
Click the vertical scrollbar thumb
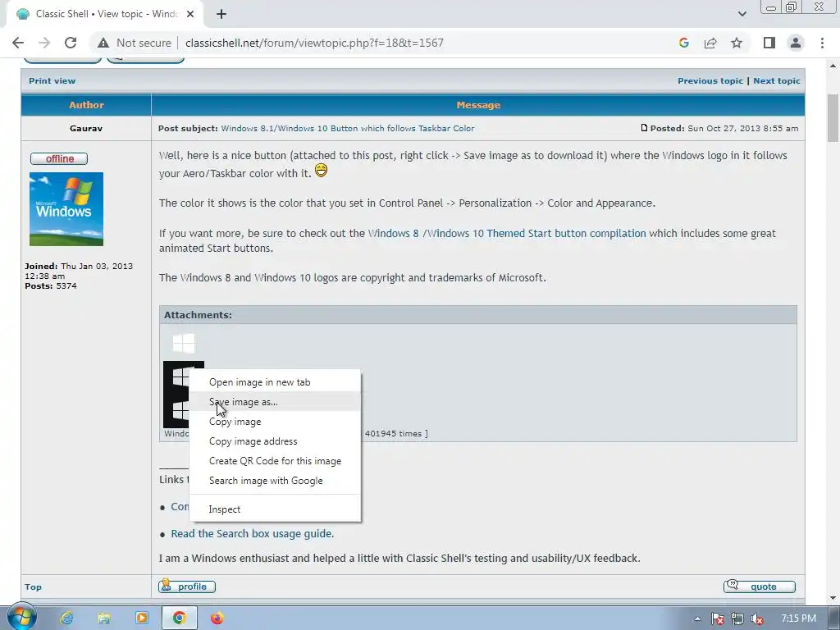833,118
